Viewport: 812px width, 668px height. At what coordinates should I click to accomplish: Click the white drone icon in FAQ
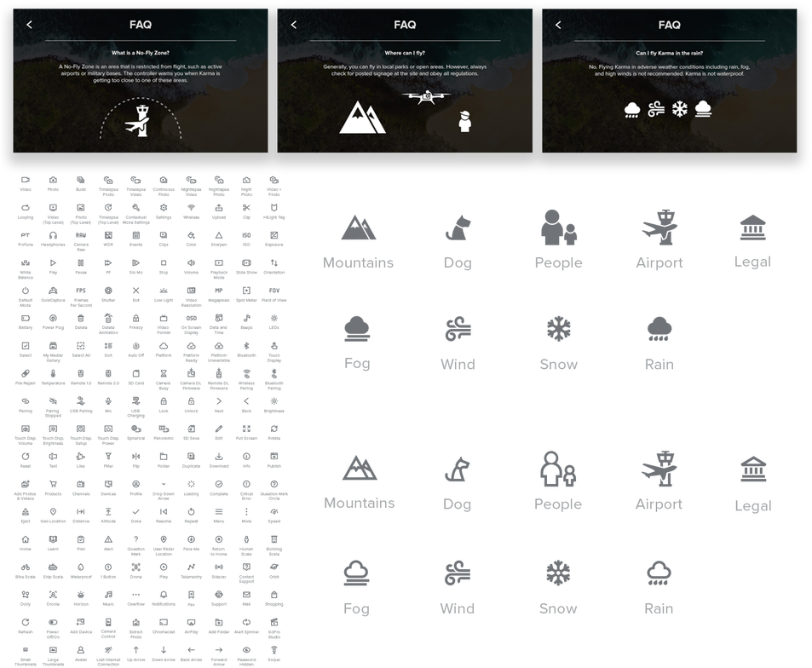(425, 98)
